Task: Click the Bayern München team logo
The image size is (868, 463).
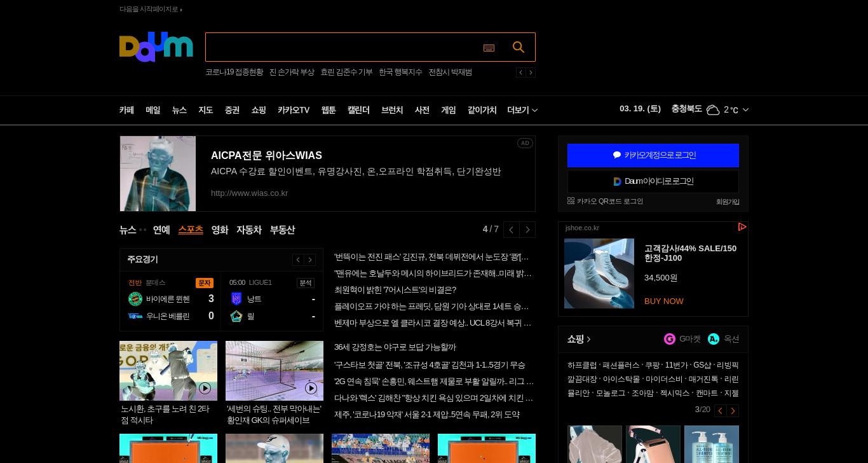Action: click(135, 299)
